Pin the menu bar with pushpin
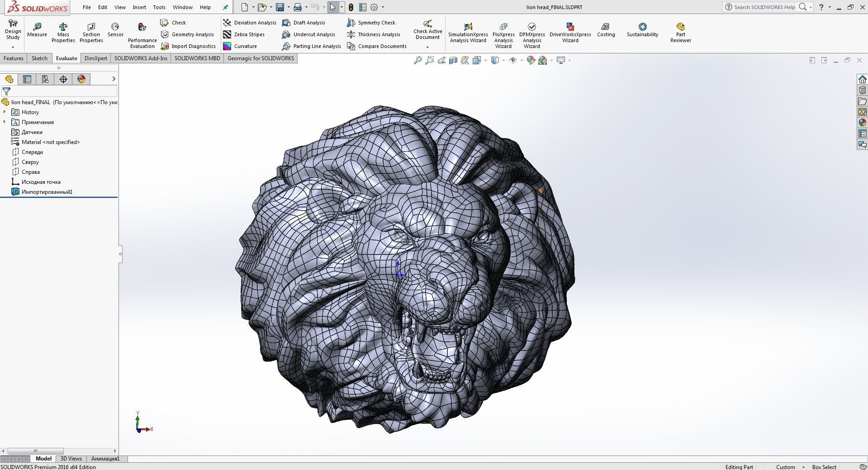This screenshot has width=868, height=470. 226,7
